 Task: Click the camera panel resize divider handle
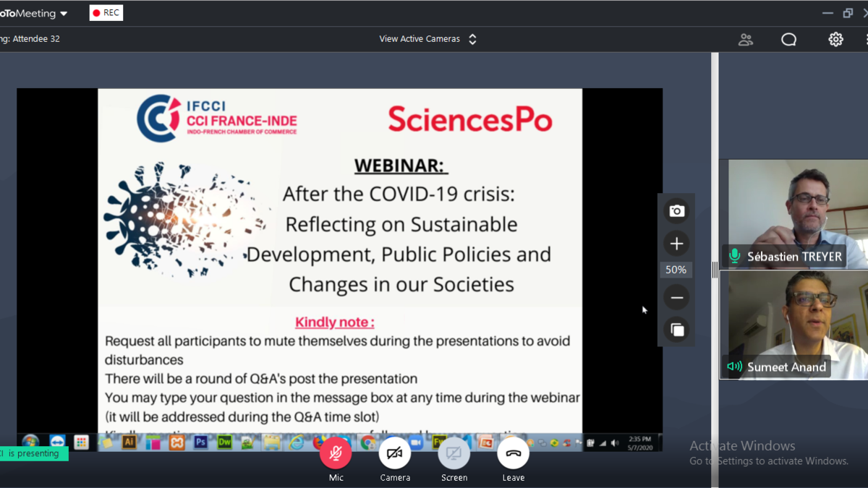pos(715,270)
